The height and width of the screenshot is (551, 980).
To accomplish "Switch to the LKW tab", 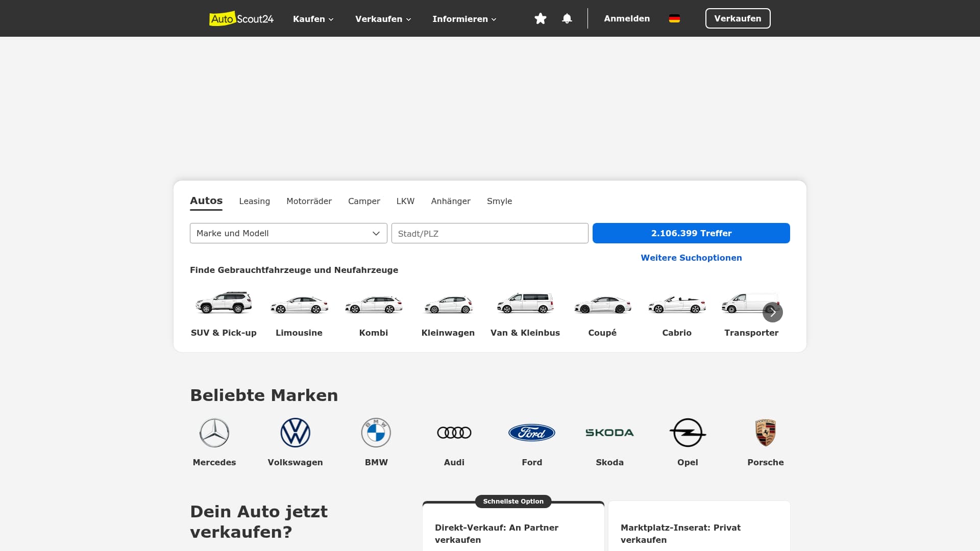I will point(405,201).
